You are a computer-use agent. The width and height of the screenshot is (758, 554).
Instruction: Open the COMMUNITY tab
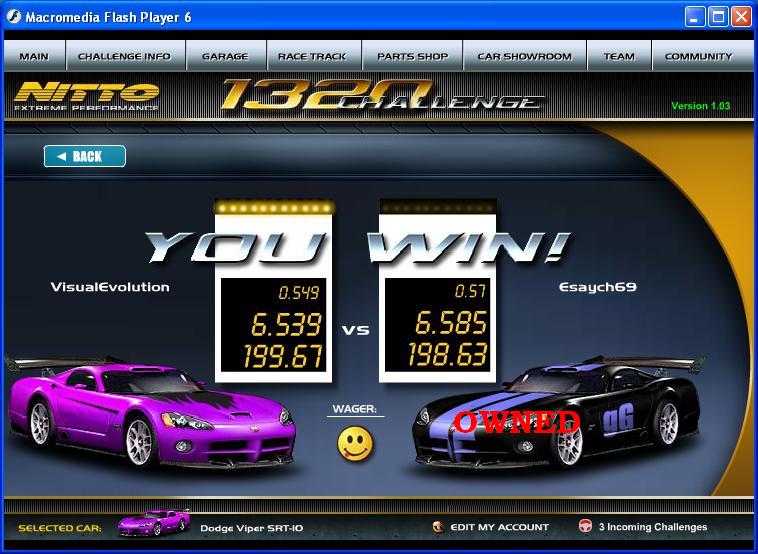click(699, 56)
